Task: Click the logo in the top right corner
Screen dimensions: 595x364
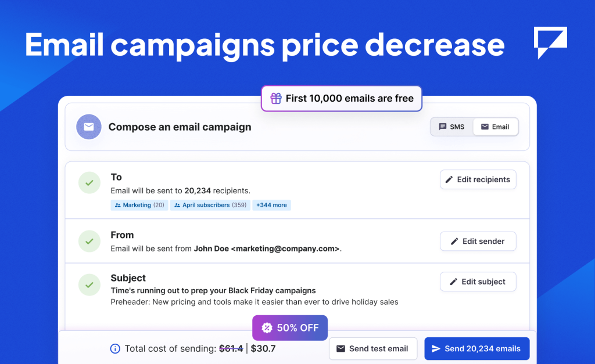Action: (550, 43)
